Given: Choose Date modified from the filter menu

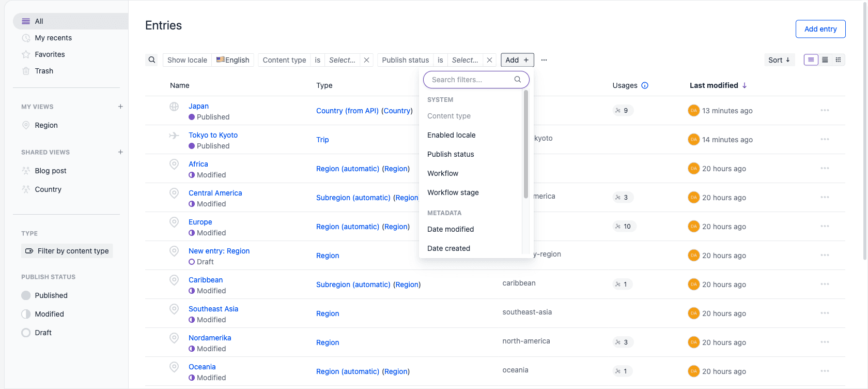Looking at the screenshot, I should point(451,229).
